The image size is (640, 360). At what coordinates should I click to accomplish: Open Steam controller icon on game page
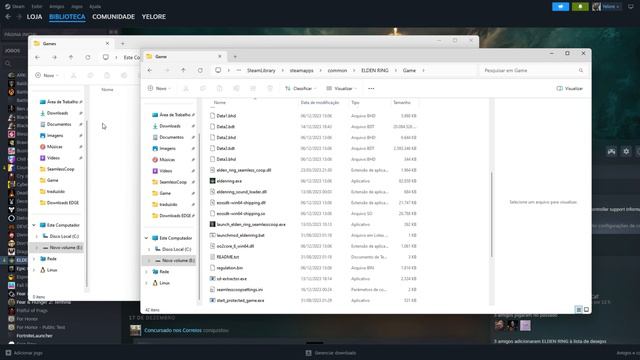pos(611,152)
